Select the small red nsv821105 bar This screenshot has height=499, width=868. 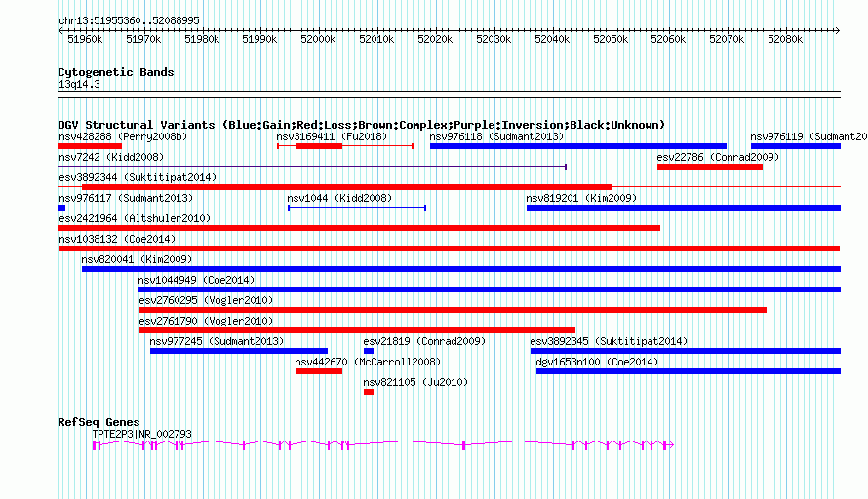click(x=369, y=392)
